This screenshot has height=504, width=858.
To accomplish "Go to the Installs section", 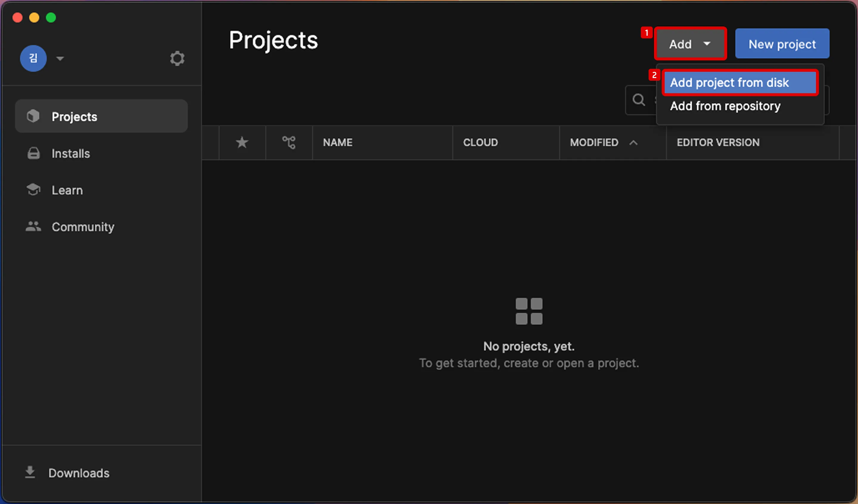I will point(102,154).
